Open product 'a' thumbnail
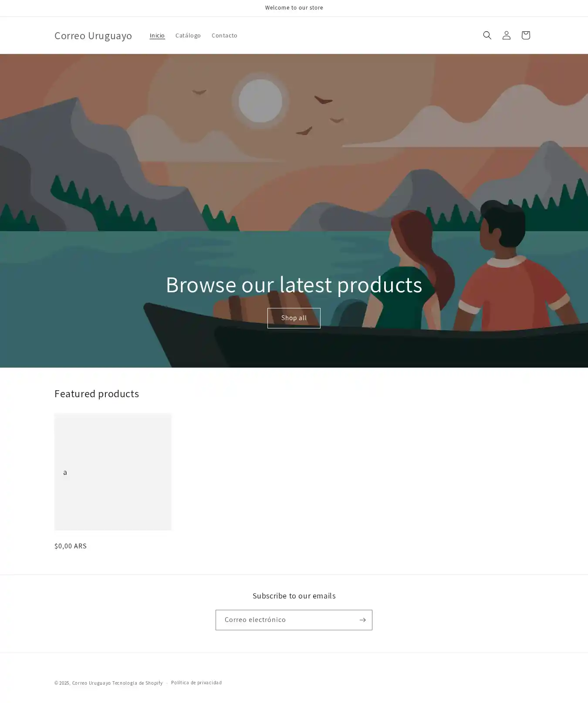 pos(113,472)
